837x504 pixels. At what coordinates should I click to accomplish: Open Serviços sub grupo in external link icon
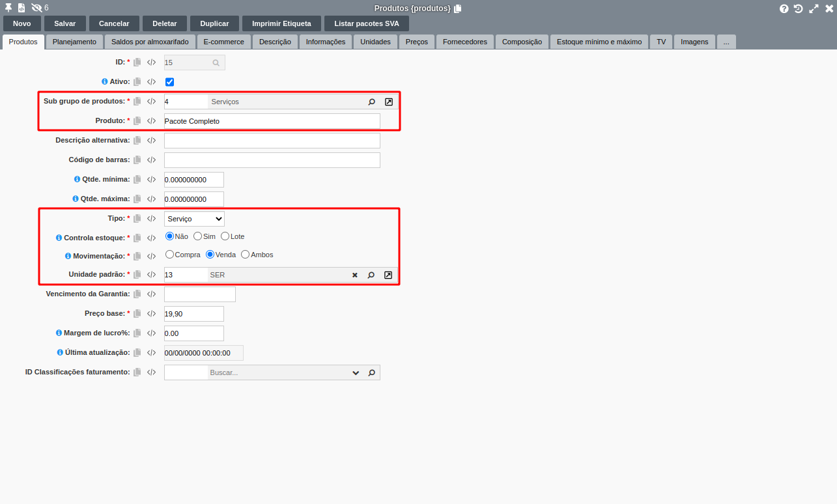coord(389,102)
